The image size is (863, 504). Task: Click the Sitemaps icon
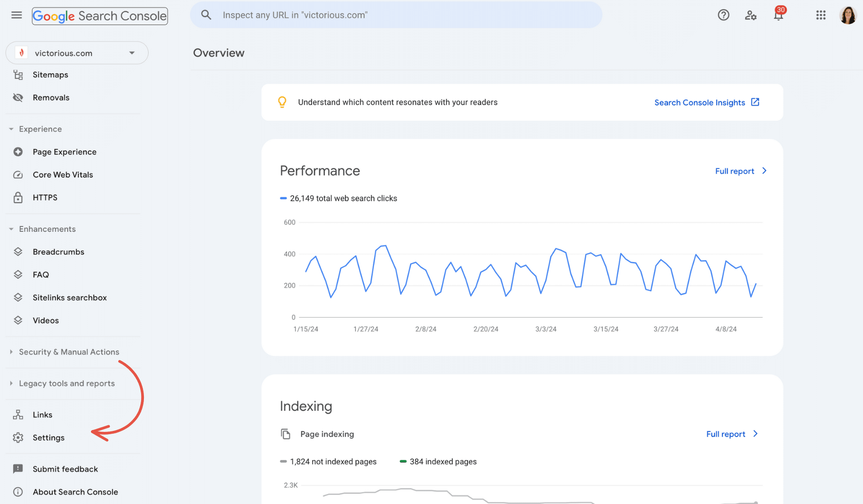[18, 75]
